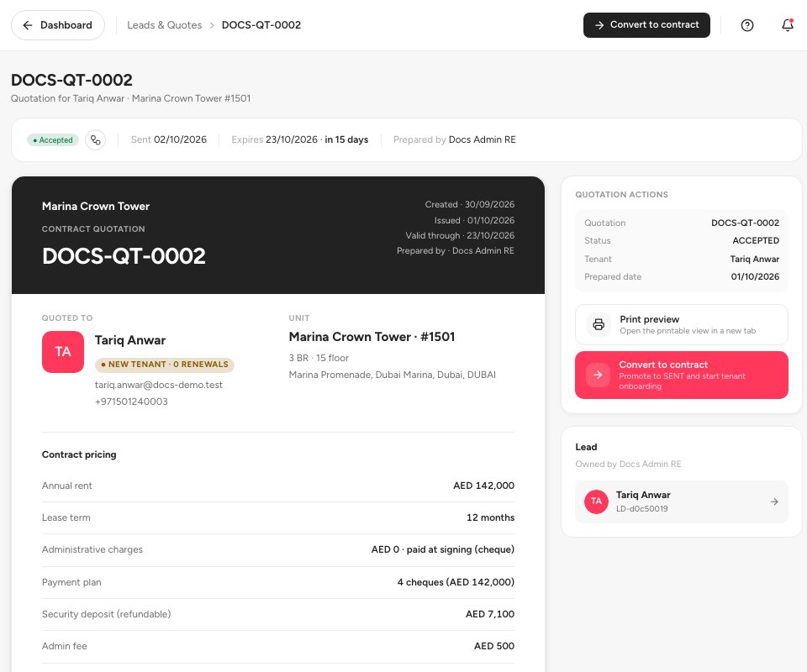Click the Payment plan value 4 cheques

tap(456, 582)
